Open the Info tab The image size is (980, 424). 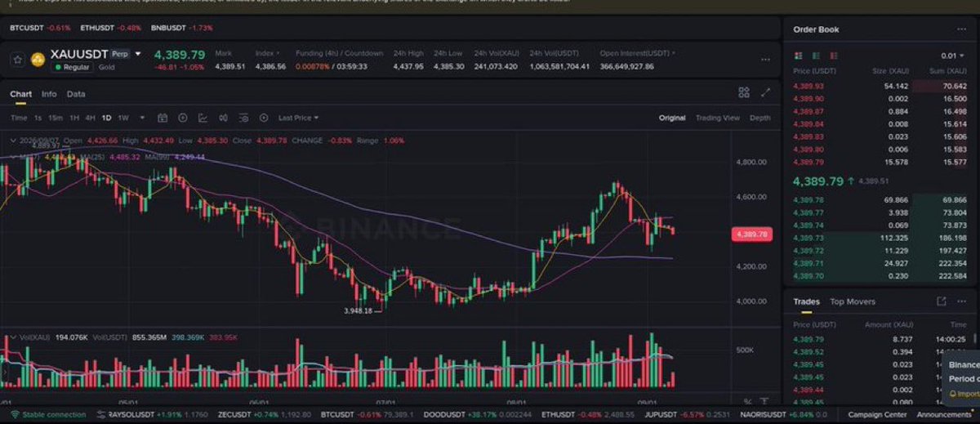coord(49,94)
